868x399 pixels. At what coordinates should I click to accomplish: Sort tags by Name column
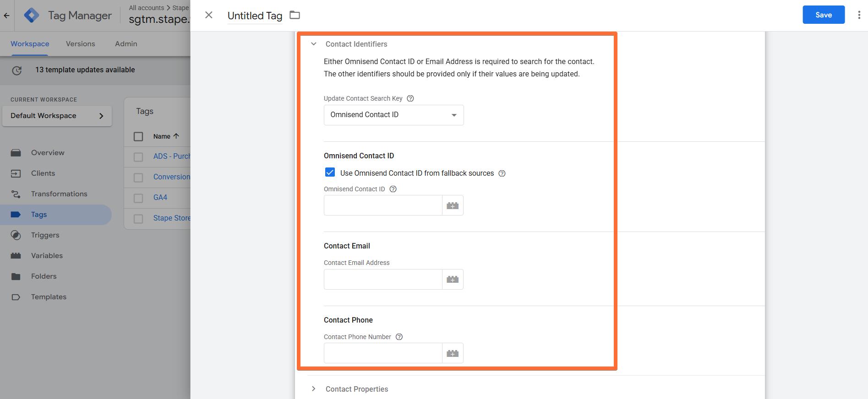tap(166, 136)
